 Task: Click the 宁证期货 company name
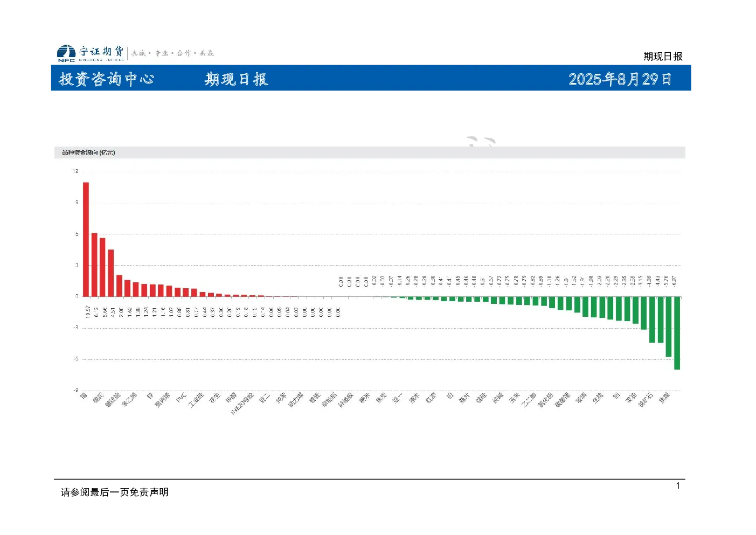(101, 51)
